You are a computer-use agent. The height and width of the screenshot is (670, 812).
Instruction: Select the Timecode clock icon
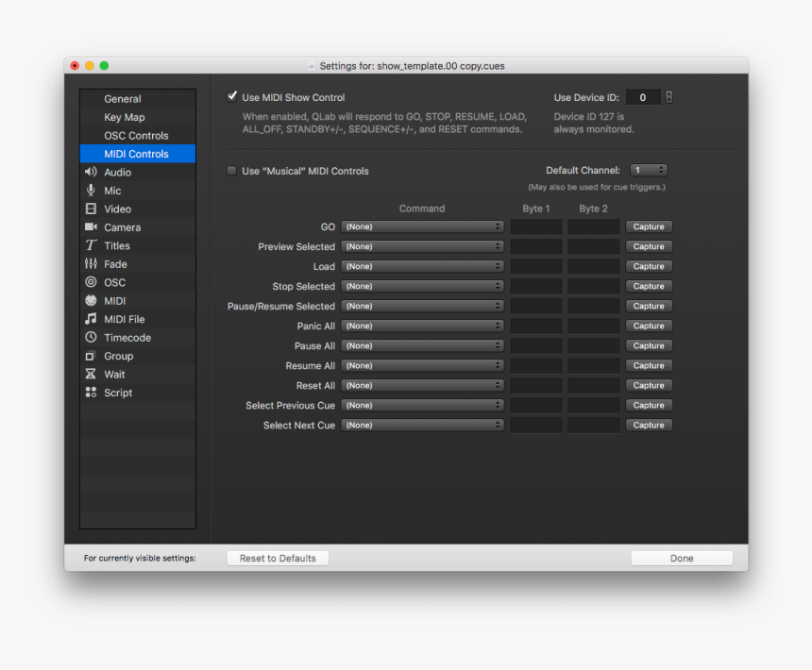91,338
